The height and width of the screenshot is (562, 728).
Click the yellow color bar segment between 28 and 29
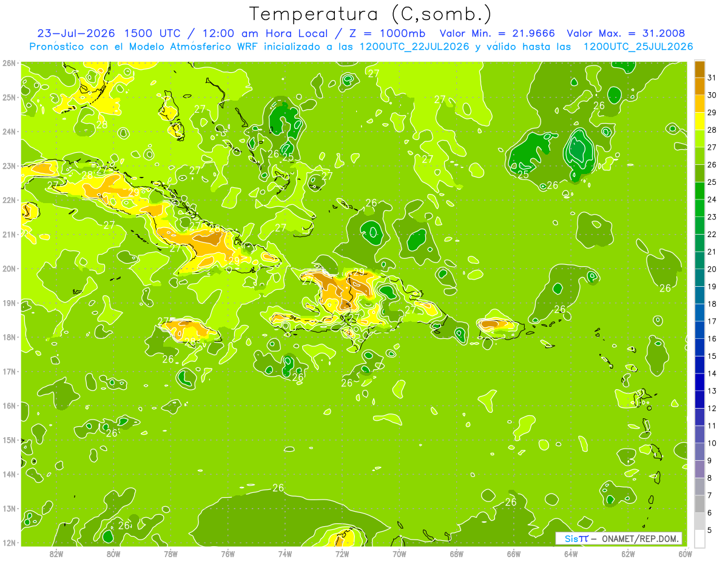coord(699,121)
